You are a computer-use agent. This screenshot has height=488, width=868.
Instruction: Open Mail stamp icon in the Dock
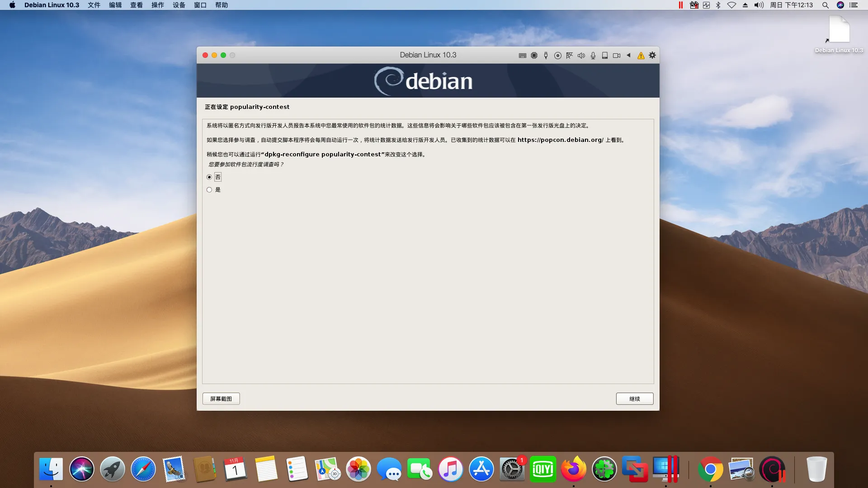tap(174, 469)
